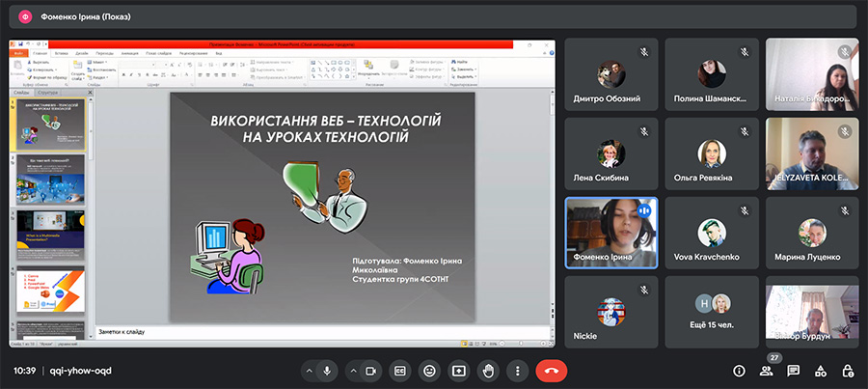Open the Activities shapes icon
868x389 pixels.
820,371
